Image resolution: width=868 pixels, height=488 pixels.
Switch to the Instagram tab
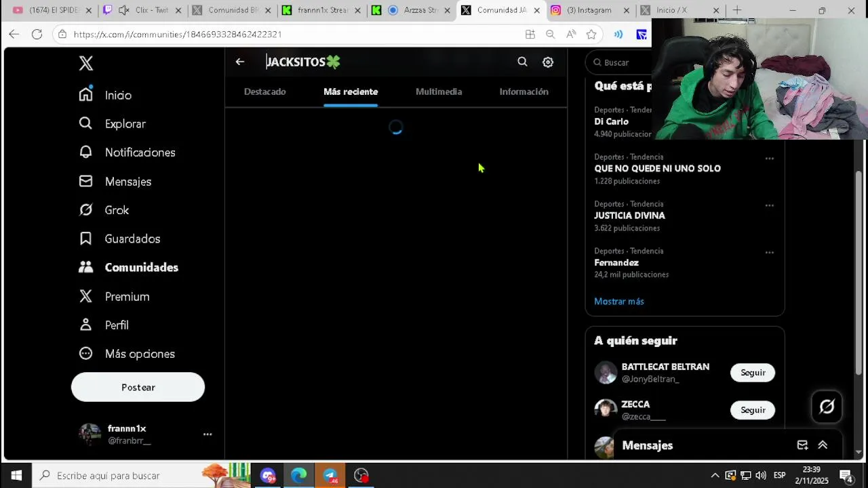click(x=590, y=10)
